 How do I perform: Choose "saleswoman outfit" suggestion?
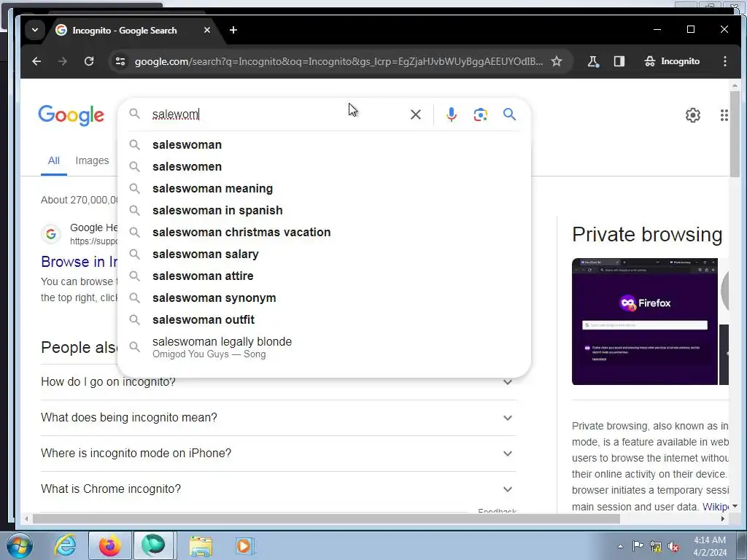point(324,320)
